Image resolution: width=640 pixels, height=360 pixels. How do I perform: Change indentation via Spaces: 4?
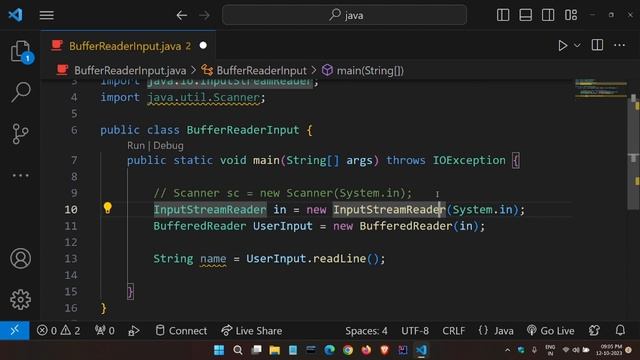point(366,331)
